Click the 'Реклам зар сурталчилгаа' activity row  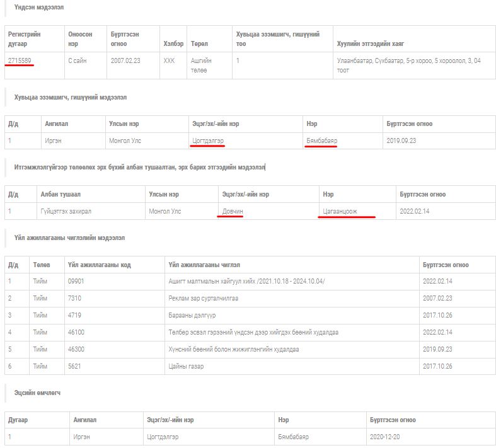[x=204, y=299]
